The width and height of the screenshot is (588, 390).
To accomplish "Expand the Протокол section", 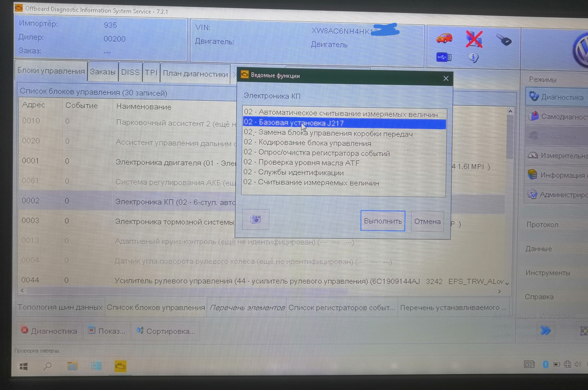I will [542, 225].
